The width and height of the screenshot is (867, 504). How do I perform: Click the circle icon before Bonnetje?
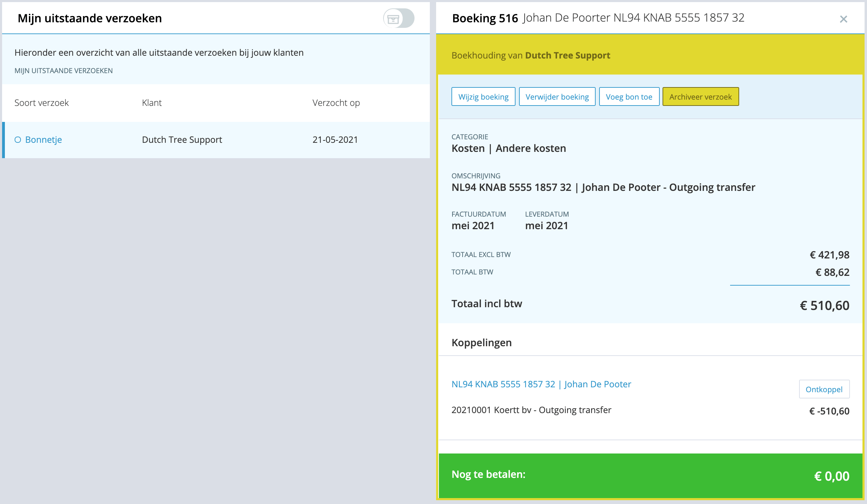[x=18, y=140]
